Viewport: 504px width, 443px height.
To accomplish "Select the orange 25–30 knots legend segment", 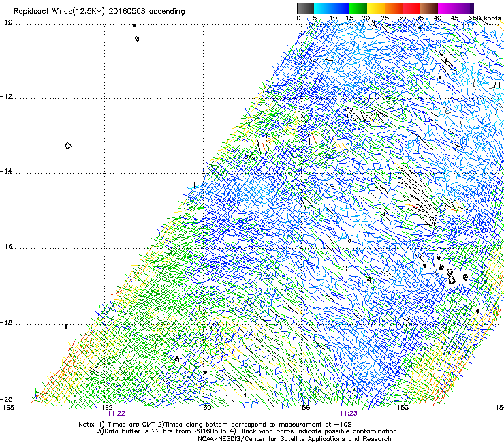I will (394, 8).
